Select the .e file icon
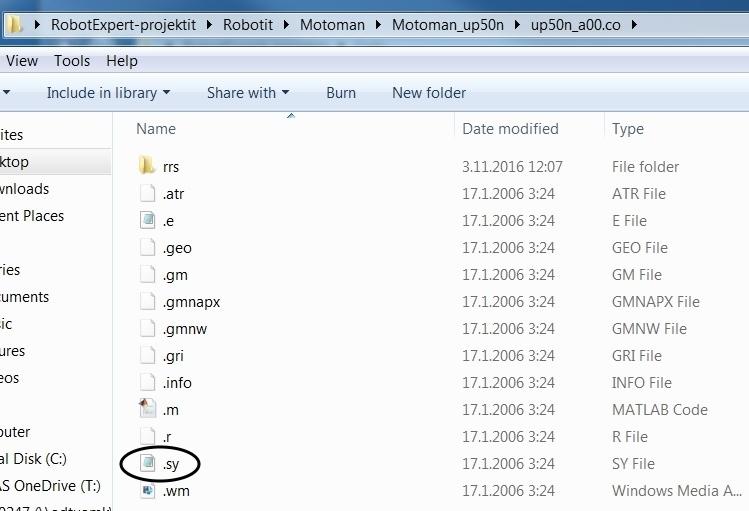The height and width of the screenshot is (511, 749). (x=147, y=220)
